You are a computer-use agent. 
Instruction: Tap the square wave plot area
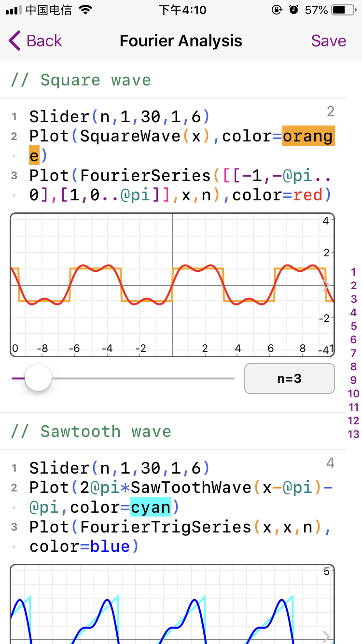click(x=172, y=285)
